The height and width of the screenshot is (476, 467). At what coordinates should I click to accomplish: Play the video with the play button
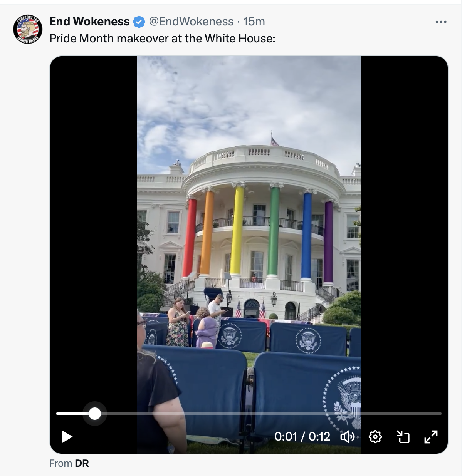[67, 437]
